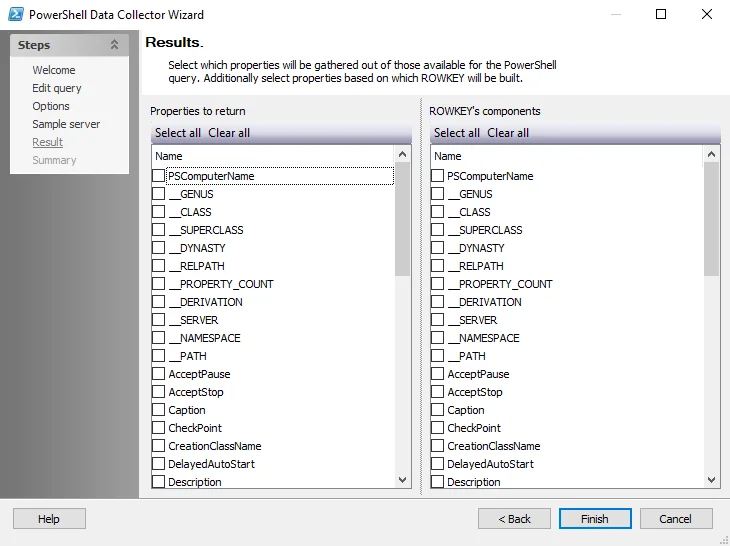Viewport: 730px width, 546px height.
Task: Collapse the Steps panel chevron
Action: pyautogui.click(x=114, y=45)
